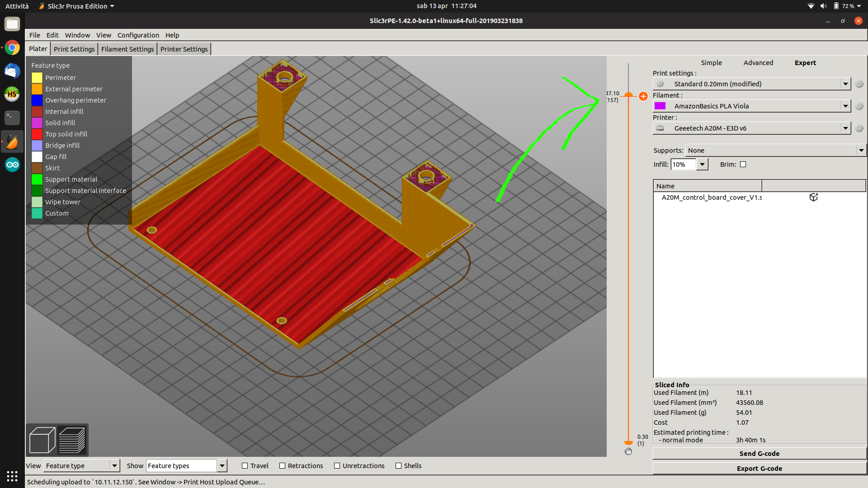This screenshot has height=488, width=868.
Task: Open the HS application in the dock
Action: coord(12,94)
